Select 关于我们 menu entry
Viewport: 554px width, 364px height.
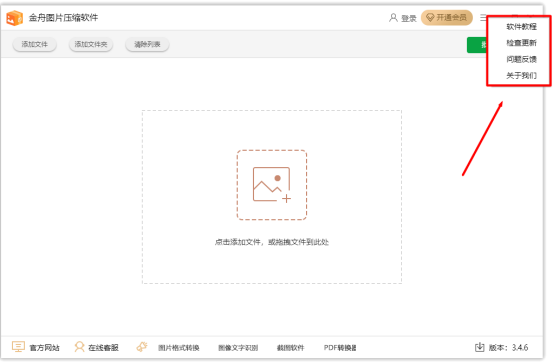click(521, 75)
